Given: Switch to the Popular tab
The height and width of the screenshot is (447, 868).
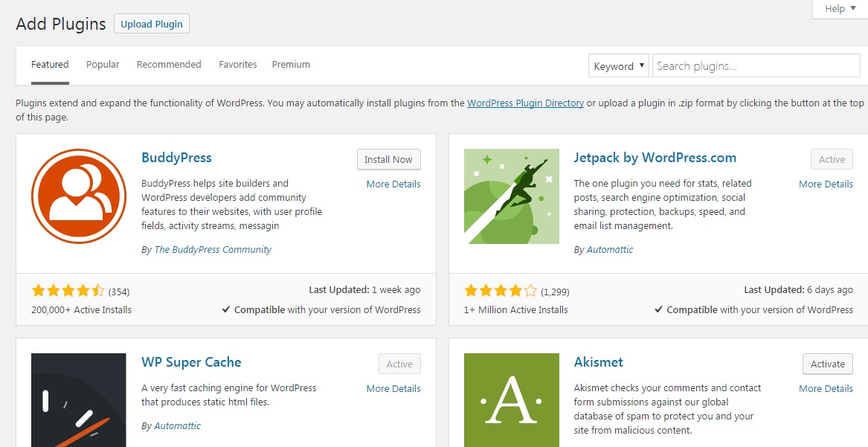Looking at the screenshot, I should click(x=103, y=65).
